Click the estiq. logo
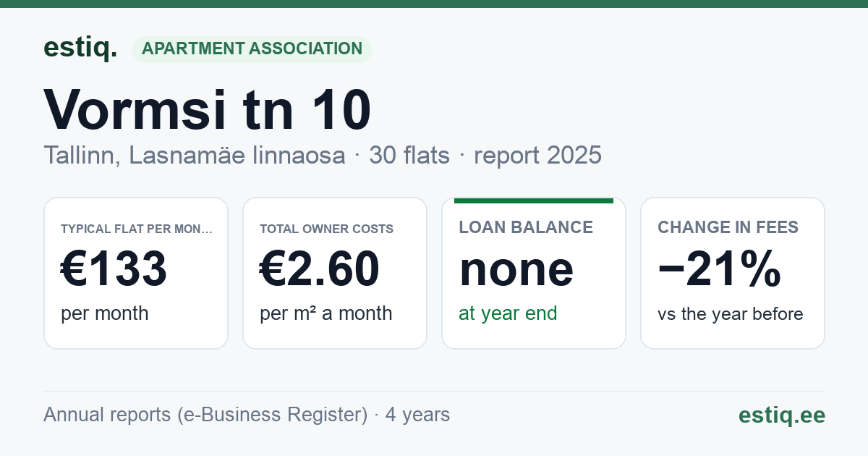 [80, 48]
